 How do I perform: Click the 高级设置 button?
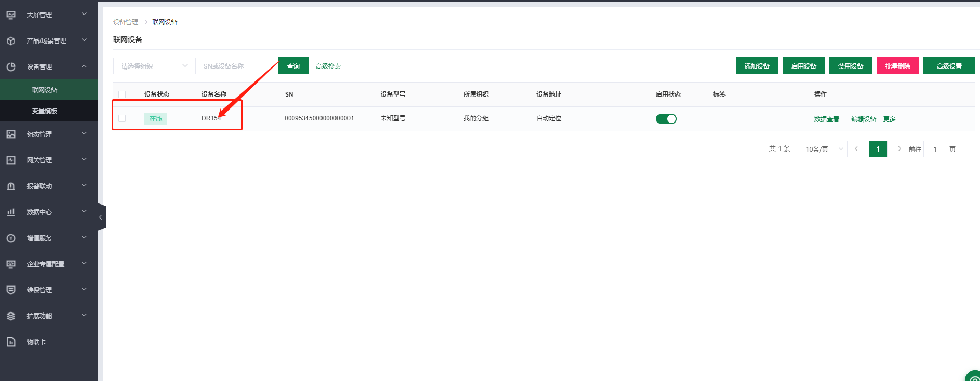pos(949,66)
